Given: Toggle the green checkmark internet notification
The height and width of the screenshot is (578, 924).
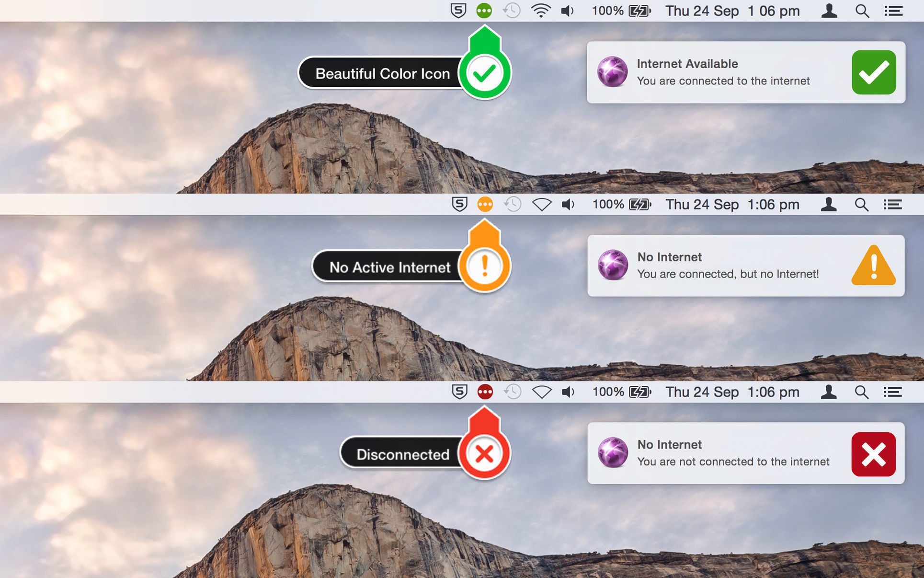Looking at the screenshot, I should 874,72.
